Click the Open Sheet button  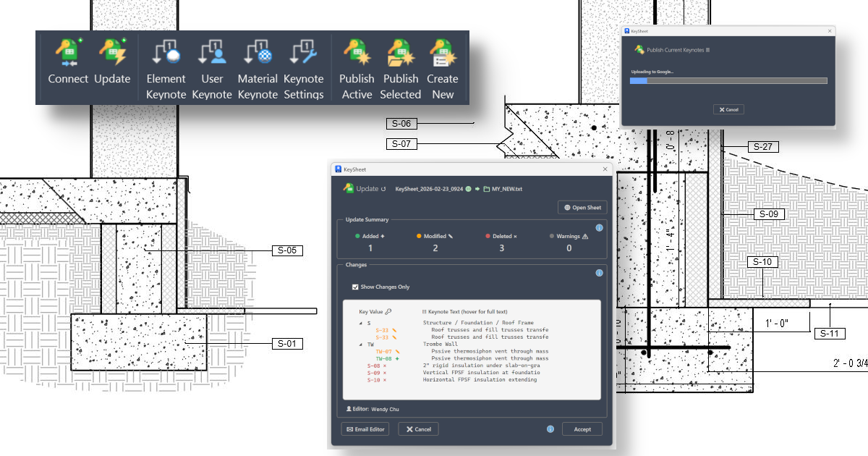coord(582,207)
